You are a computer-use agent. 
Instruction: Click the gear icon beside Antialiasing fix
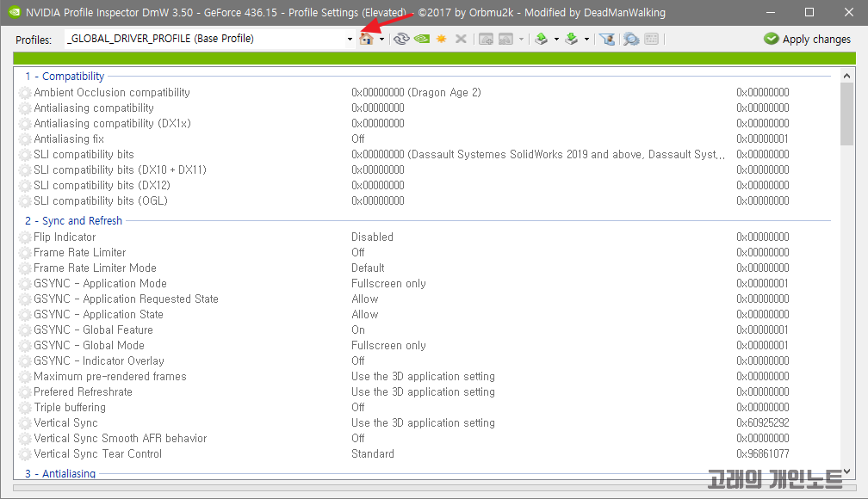point(25,139)
